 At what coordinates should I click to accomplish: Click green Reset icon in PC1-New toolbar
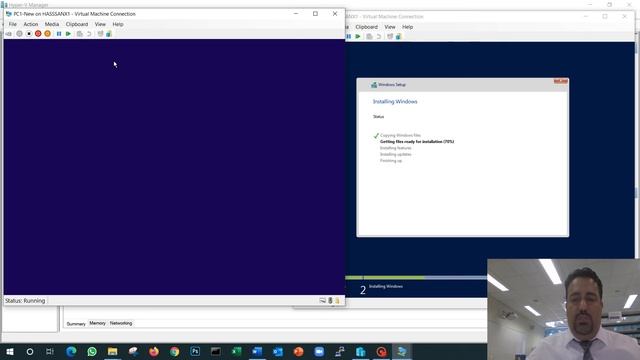68,34
